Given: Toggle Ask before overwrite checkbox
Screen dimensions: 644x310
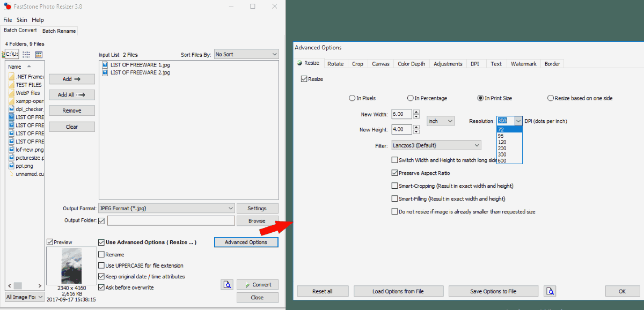Looking at the screenshot, I should pyautogui.click(x=101, y=287).
